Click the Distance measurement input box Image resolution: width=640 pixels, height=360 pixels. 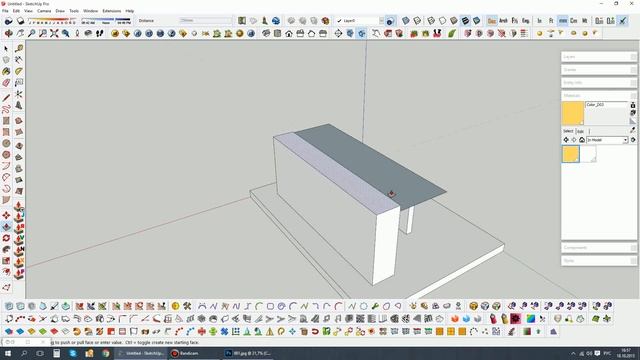205,20
